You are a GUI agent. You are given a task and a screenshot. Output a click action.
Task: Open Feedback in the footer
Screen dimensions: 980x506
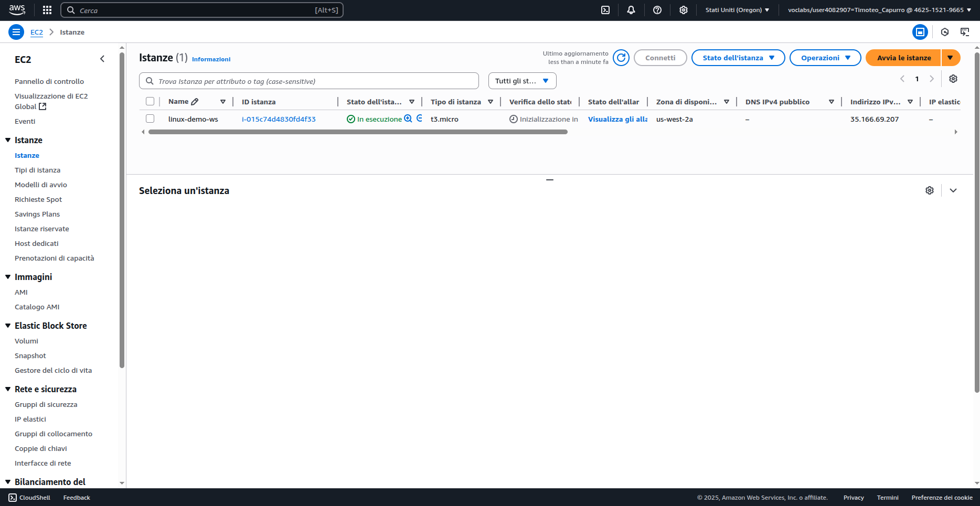pyautogui.click(x=77, y=498)
